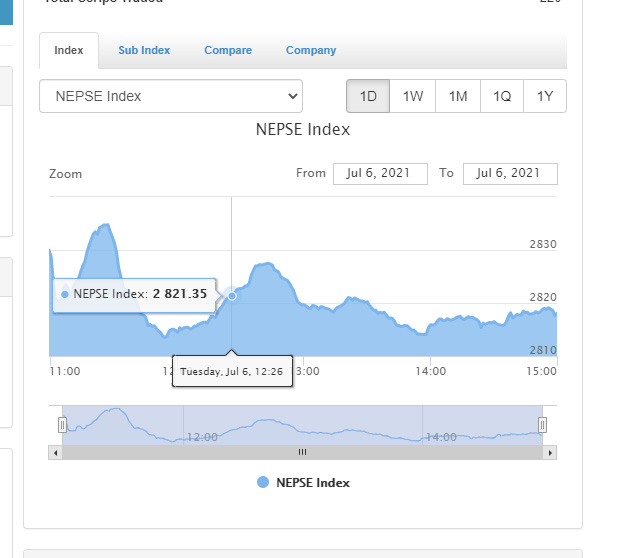628x558 pixels.
Task: Click the To date field
Action: click(x=510, y=174)
